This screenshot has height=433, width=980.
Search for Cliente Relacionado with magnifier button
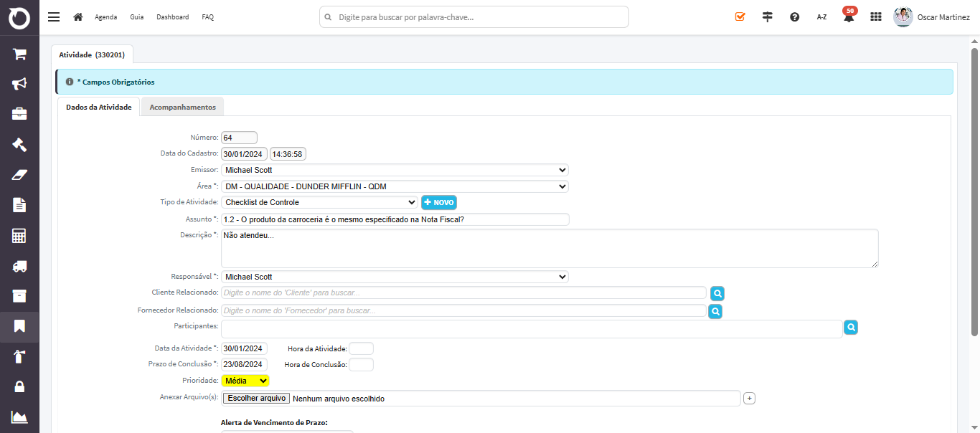pos(717,293)
